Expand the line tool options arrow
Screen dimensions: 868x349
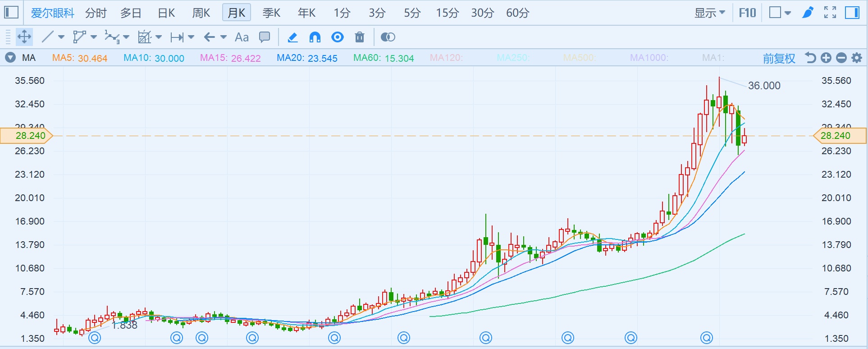[61, 37]
